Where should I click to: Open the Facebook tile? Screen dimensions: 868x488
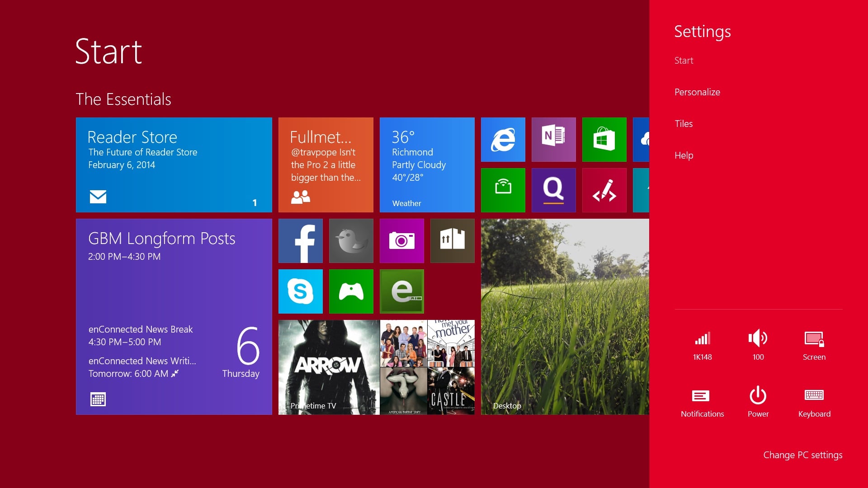[x=301, y=241]
